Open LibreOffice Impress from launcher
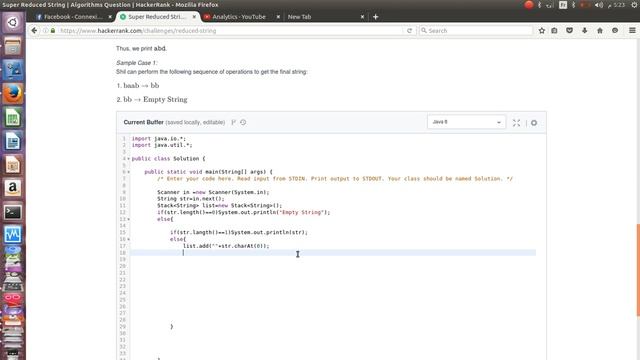 click(13, 165)
